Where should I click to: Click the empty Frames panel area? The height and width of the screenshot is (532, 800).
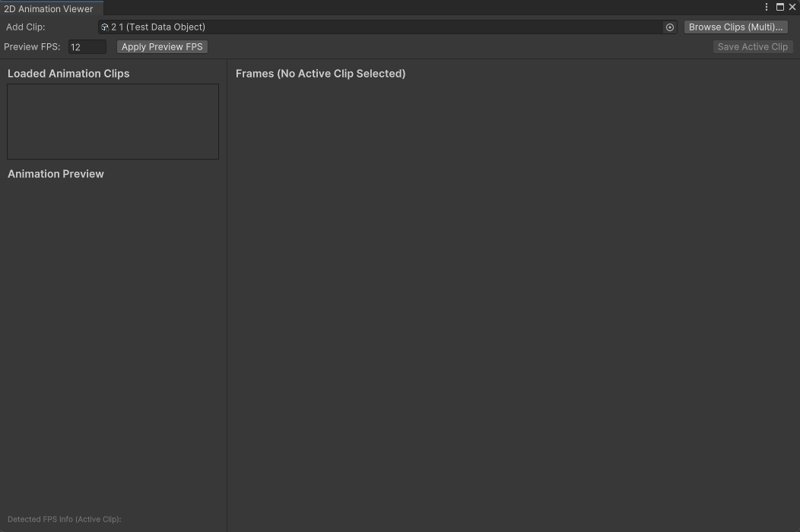[x=513, y=304]
